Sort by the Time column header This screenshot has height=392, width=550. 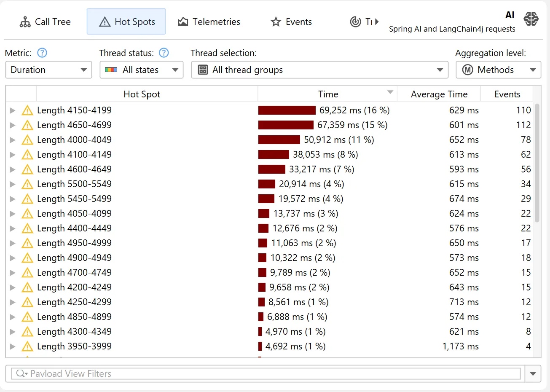point(328,94)
